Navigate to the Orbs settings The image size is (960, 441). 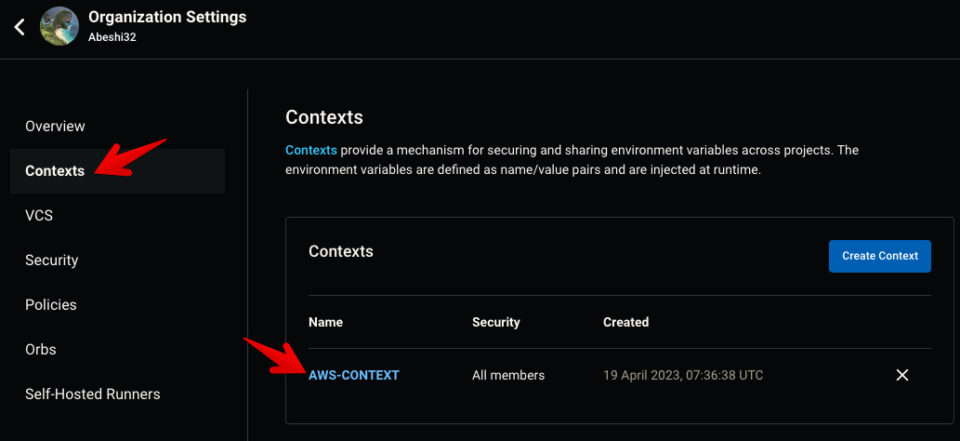point(40,350)
